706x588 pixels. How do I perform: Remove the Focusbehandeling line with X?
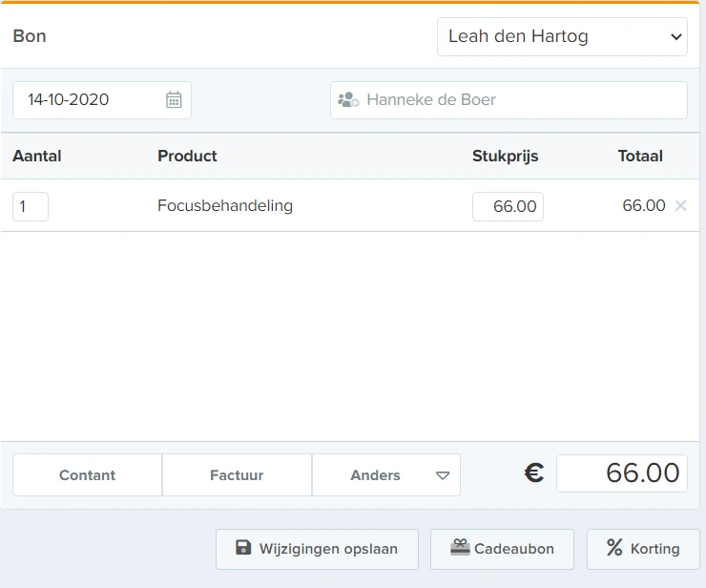click(681, 205)
